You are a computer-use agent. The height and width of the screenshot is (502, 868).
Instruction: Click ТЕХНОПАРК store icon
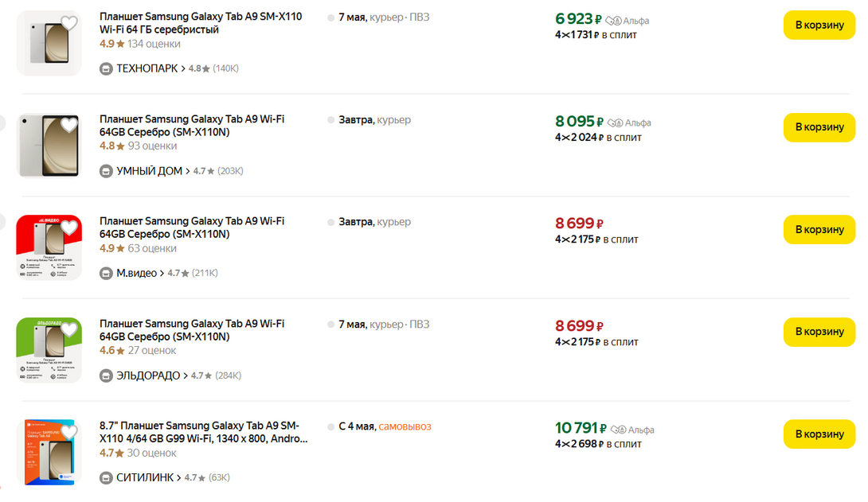(x=106, y=68)
